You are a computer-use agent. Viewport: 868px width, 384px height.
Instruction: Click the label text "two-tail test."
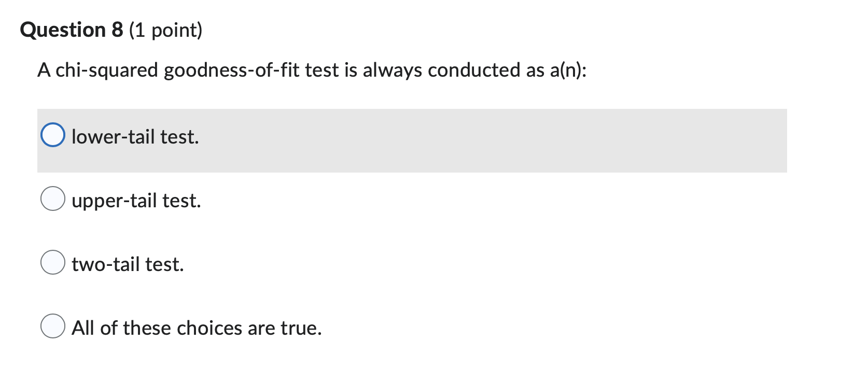point(128,264)
